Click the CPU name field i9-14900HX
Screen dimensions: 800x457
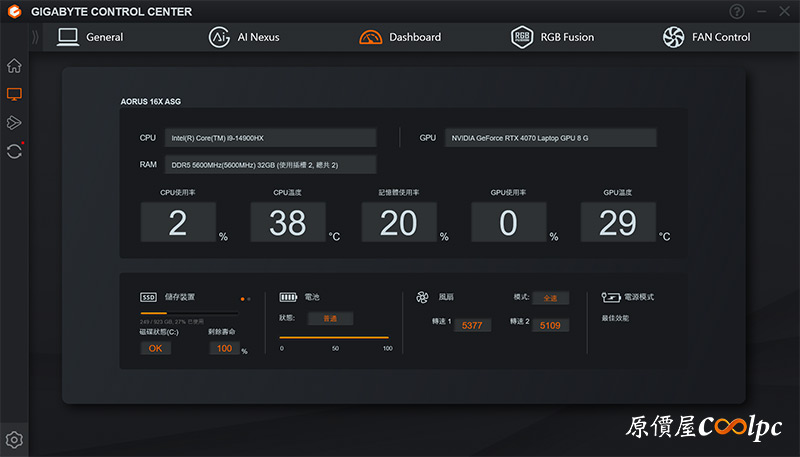tap(270, 138)
